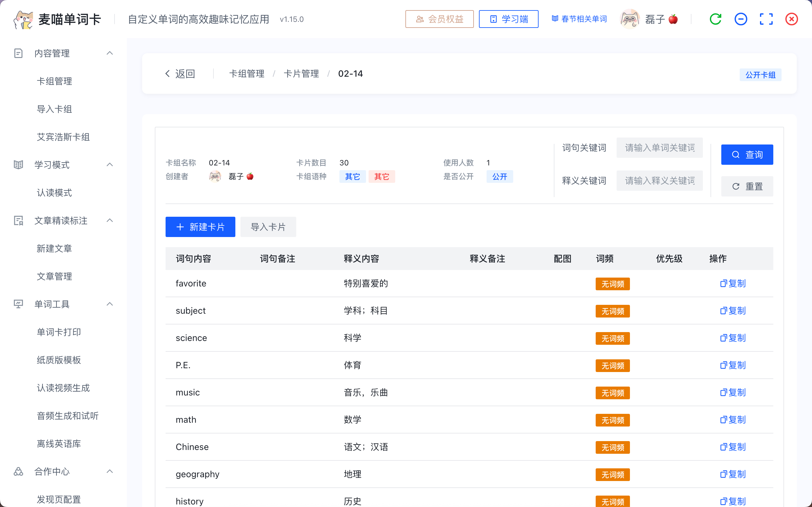The width and height of the screenshot is (812, 507).
Task: Click the 新建卡片 button
Action: (200, 227)
